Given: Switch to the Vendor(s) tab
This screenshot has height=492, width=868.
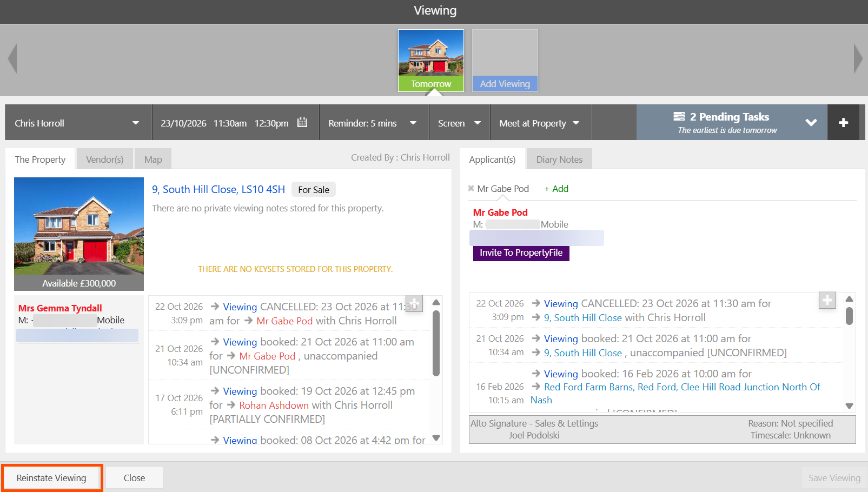Looking at the screenshot, I should tap(105, 159).
